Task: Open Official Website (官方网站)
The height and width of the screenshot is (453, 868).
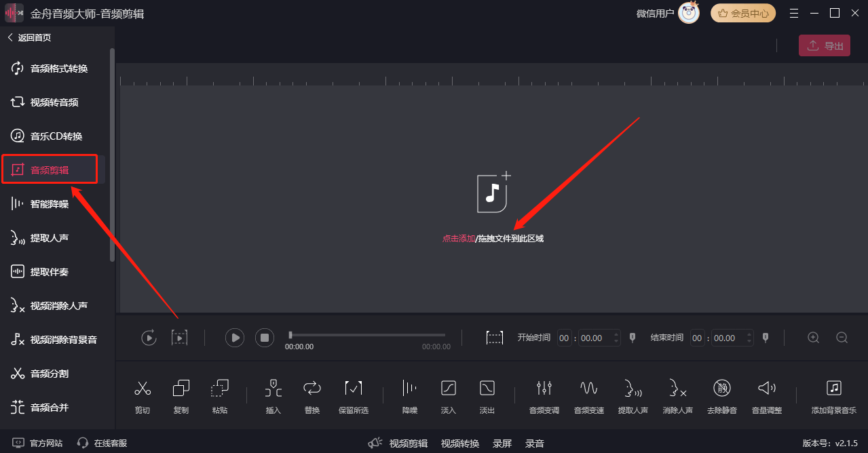Action: 38,443
